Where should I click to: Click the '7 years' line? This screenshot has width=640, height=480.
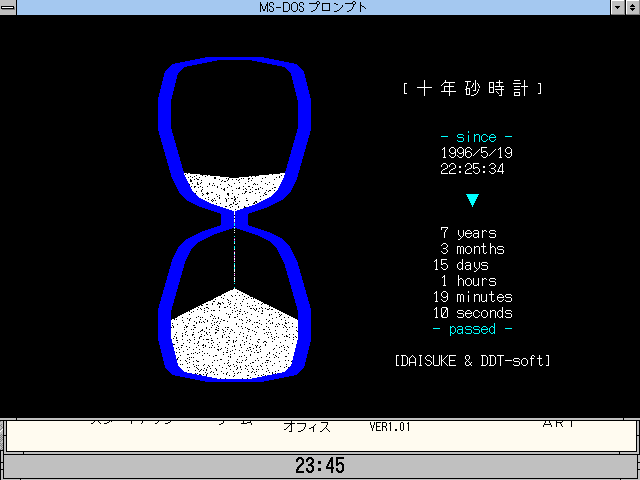[x=469, y=233]
